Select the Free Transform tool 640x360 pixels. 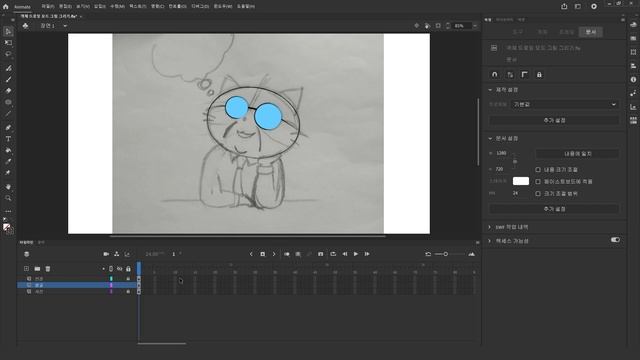click(8, 42)
